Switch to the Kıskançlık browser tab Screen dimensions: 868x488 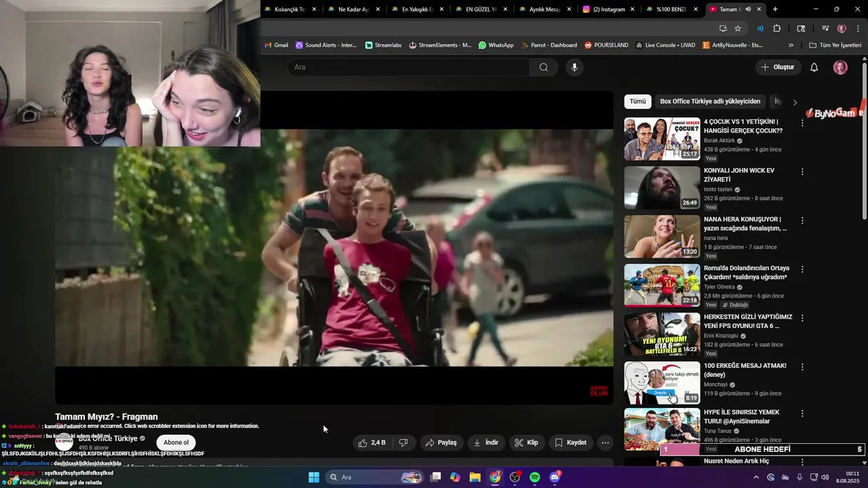click(290, 9)
